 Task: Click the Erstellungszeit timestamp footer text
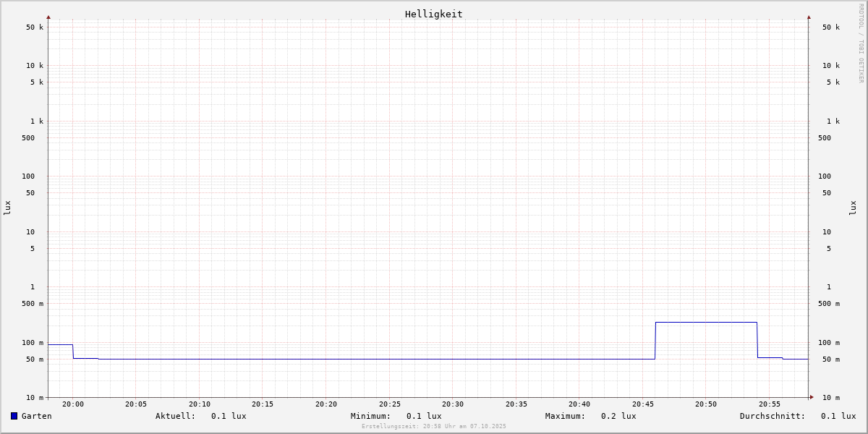point(434,426)
